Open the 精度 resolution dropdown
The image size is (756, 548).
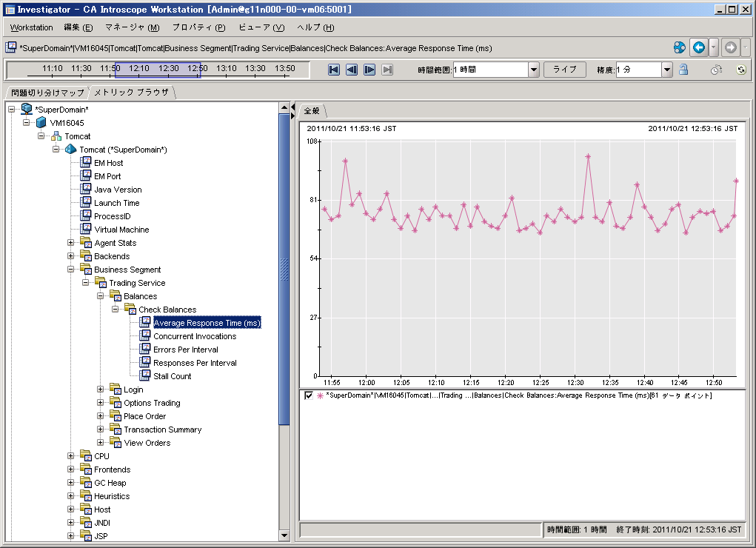pos(667,70)
